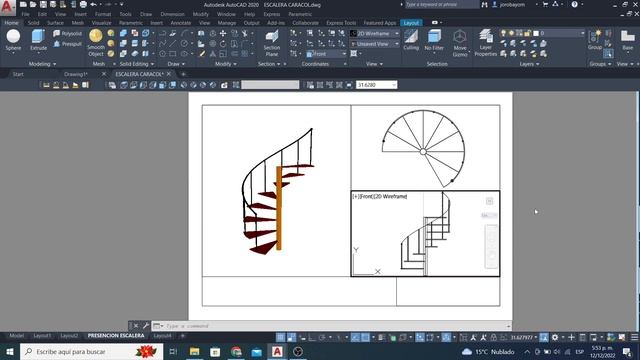The height and width of the screenshot is (360, 640).
Task: Click the Help question mark icon
Action: [x=575, y=4]
